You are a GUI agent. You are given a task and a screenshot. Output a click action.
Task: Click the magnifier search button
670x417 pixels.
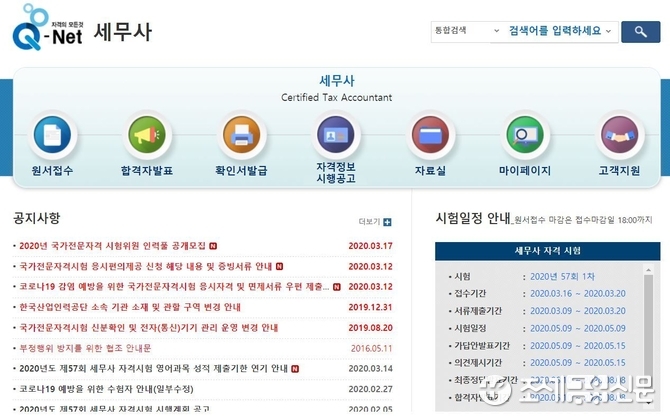pyautogui.click(x=639, y=32)
